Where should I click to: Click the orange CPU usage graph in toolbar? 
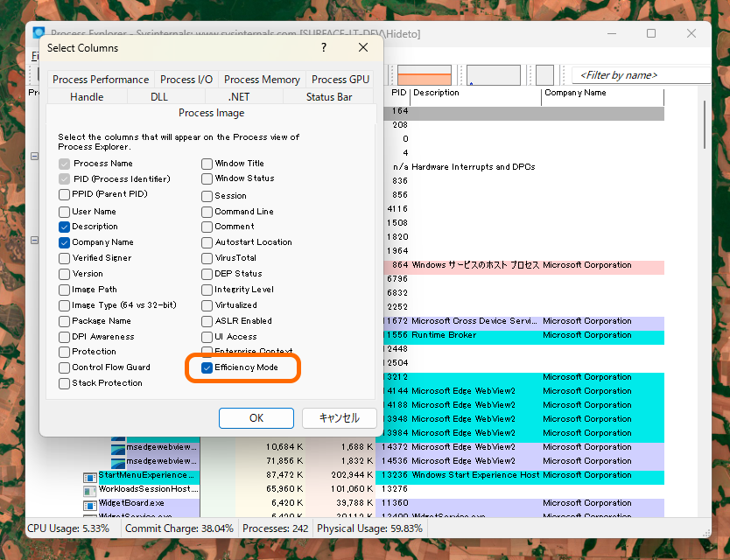(x=425, y=75)
